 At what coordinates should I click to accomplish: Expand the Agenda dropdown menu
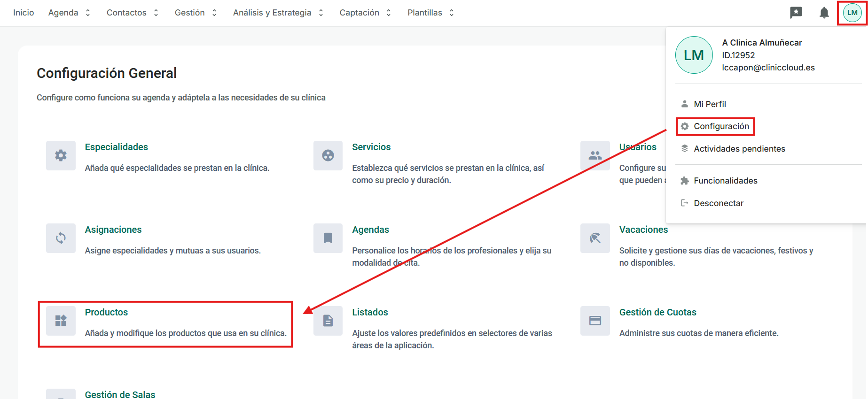[69, 13]
